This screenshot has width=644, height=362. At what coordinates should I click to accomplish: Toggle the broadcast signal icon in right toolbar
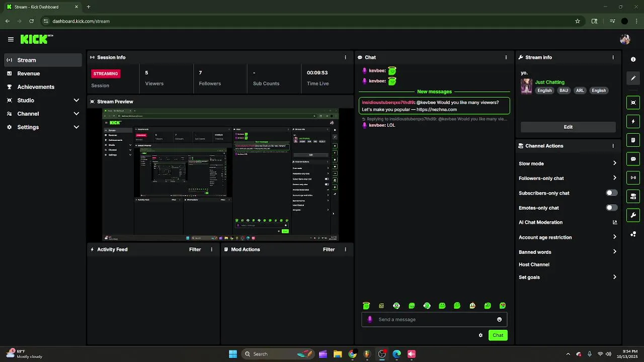pos(633,177)
